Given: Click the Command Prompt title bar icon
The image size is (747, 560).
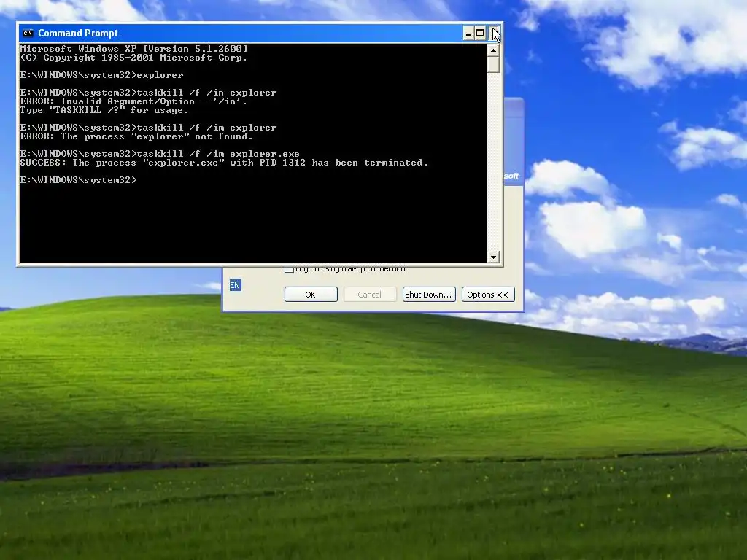Looking at the screenshot, I should [x=28, y=33].
